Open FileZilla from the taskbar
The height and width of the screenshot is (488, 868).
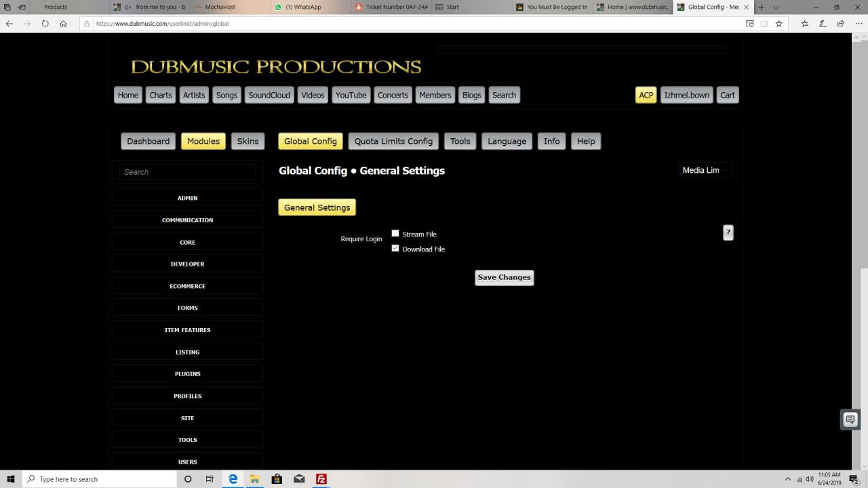click(x=321, y=479)
